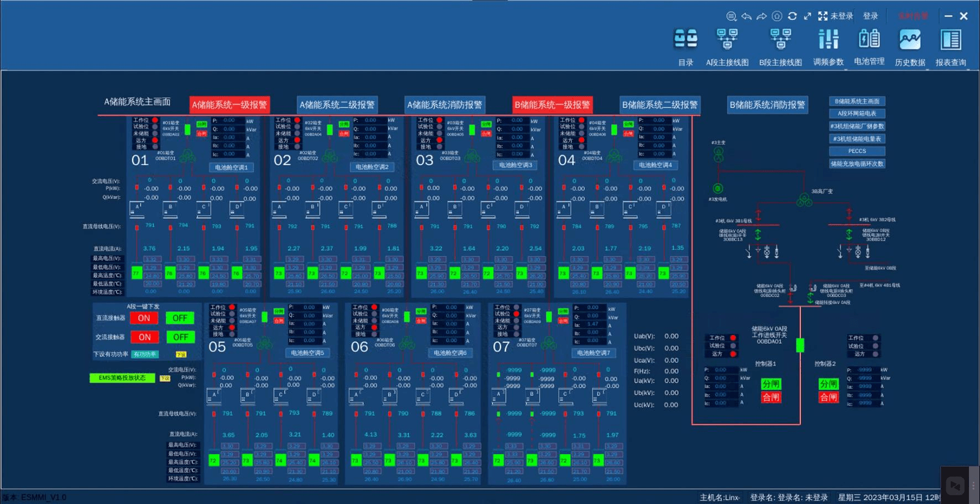Turn OFF the 直流接触器 DC contactor
Screen dimensions: 980x504
(x=180, y=318)
